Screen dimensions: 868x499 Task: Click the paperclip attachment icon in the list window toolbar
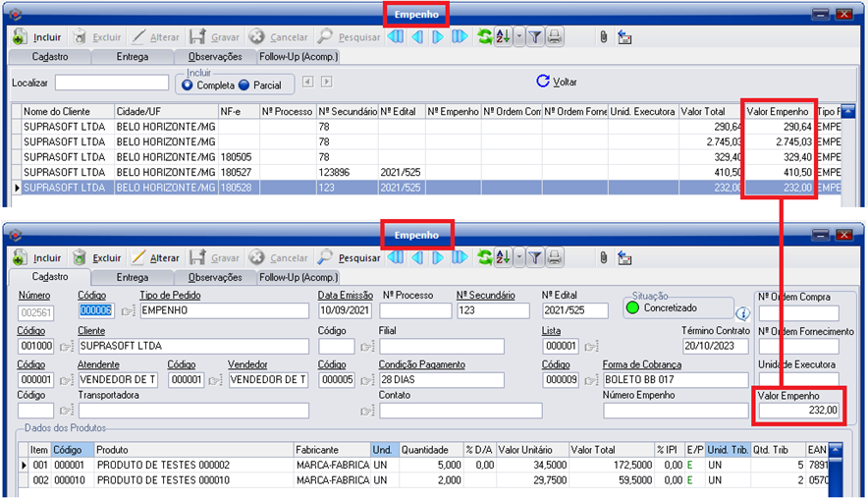pyautogui.click(x=603, y=37)
